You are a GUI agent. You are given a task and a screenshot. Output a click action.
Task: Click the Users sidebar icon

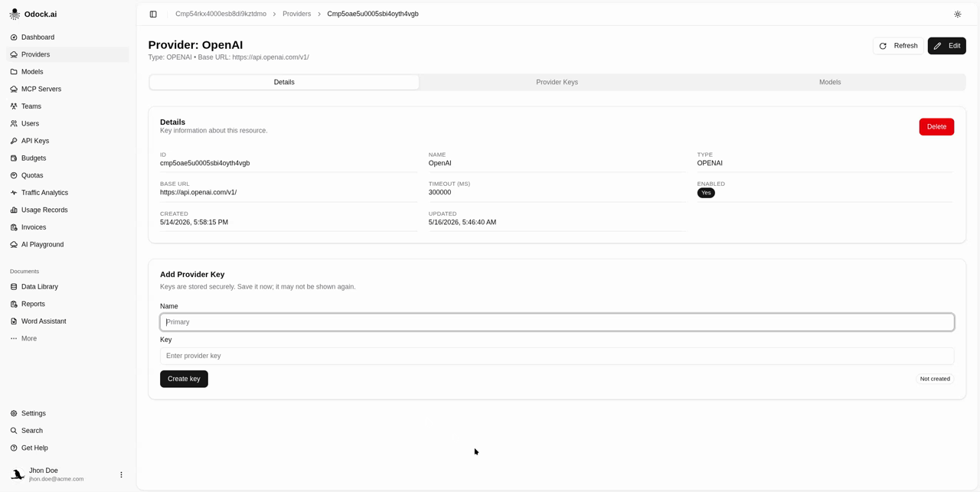(14, 123)
